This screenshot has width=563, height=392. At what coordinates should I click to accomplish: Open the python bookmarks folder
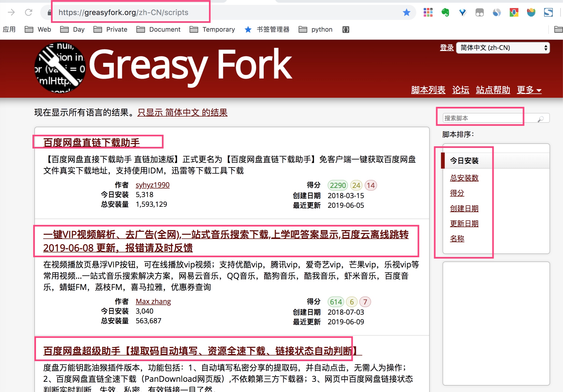tap(316, 30)
